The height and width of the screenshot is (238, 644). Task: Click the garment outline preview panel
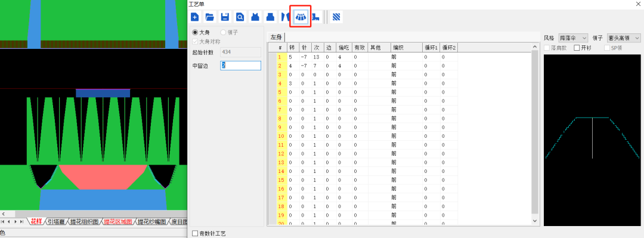point(592,140)
